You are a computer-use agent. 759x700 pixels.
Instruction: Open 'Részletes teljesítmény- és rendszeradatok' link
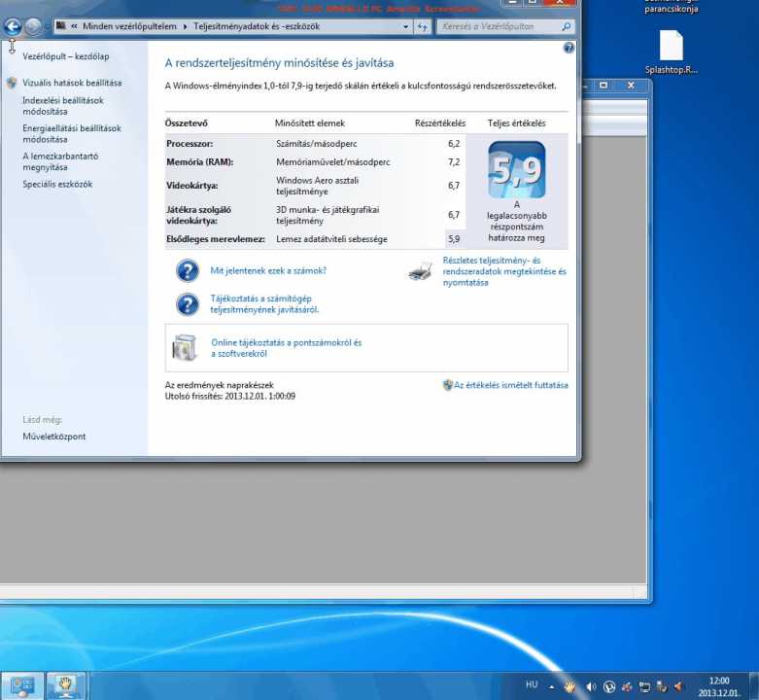tap(504, 271)
